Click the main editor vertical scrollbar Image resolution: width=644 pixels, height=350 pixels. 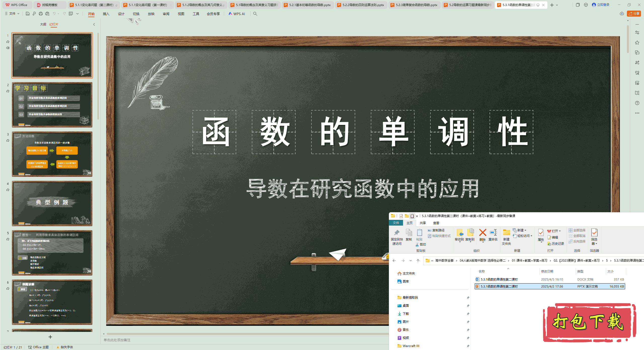coord(628,39)
